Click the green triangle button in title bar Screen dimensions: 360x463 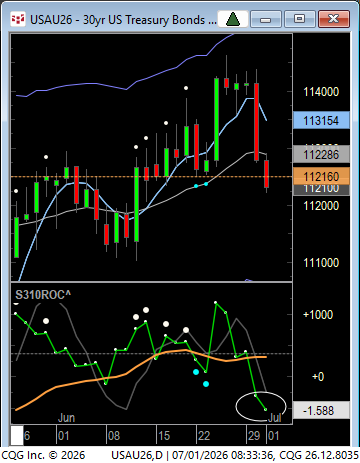(233, 19)
